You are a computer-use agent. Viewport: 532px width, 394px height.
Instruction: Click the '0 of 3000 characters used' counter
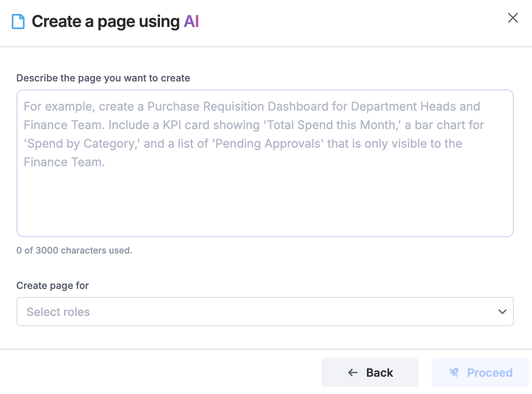[x=74, y=251]
